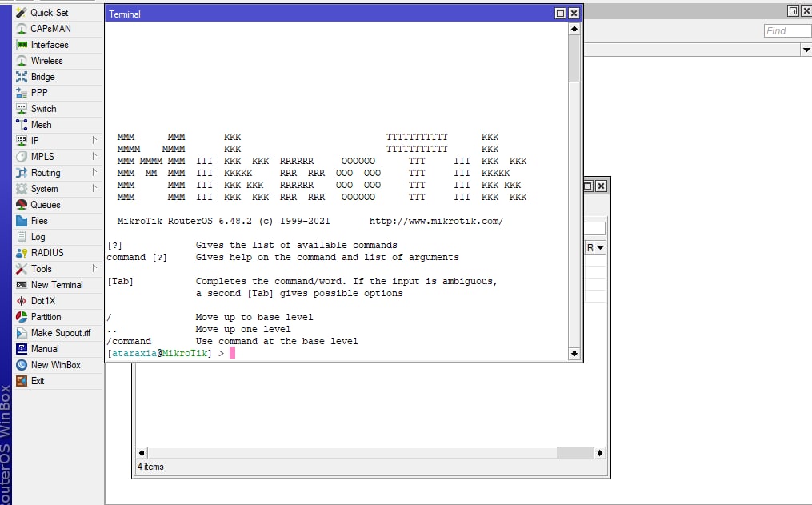The height and width of the screenshot is (505, 812).
Task: Maximize the Terminal window
Action: click(x=560, y=14)
